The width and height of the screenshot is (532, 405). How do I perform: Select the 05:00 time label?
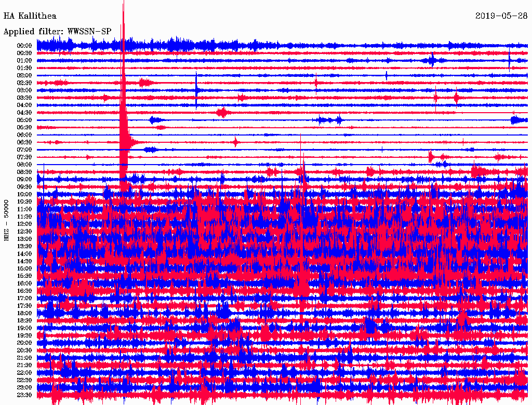[x=24, y=120]
